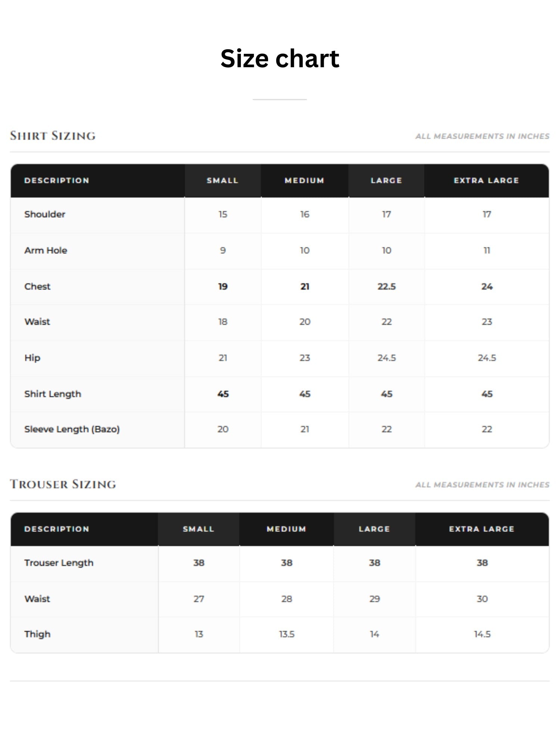Viewport: 560px width, 747px height.
Task: Select the Sleeve Length (Bazo) row label
Action: tap(72, 429)
